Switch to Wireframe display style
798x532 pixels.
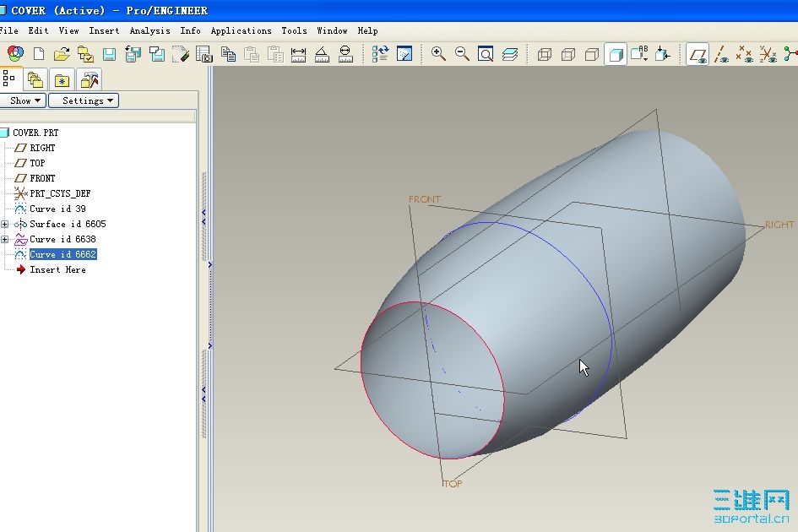545,54
